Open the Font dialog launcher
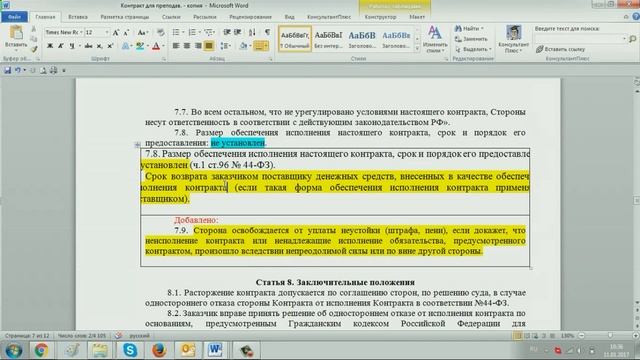 pyautogui.click(x=164, y=59)
